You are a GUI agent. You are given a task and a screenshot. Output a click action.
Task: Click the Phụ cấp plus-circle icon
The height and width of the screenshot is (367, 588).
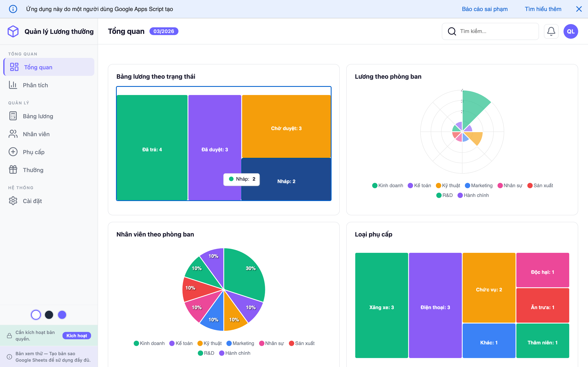click(13, 152)
